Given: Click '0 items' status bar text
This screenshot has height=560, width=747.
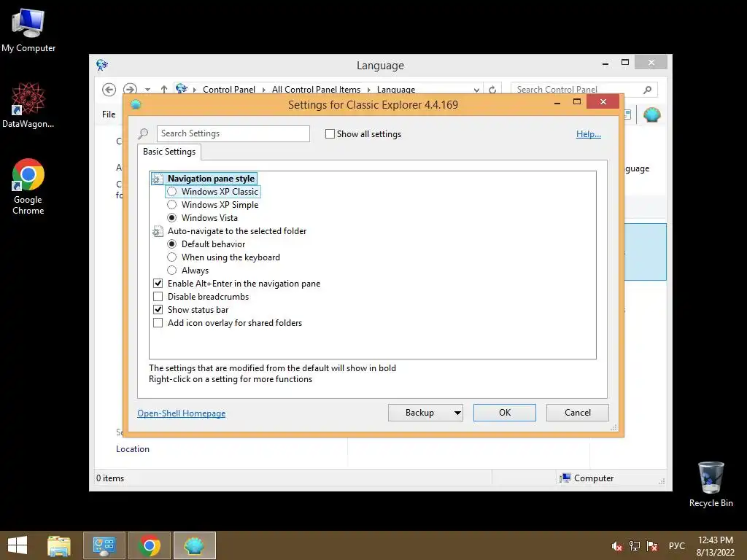Looking at the screenshot, I should 110,478.
